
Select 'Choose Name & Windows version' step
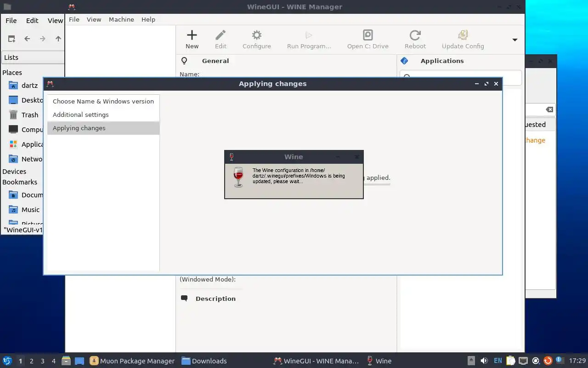click(x=103, y=101)
